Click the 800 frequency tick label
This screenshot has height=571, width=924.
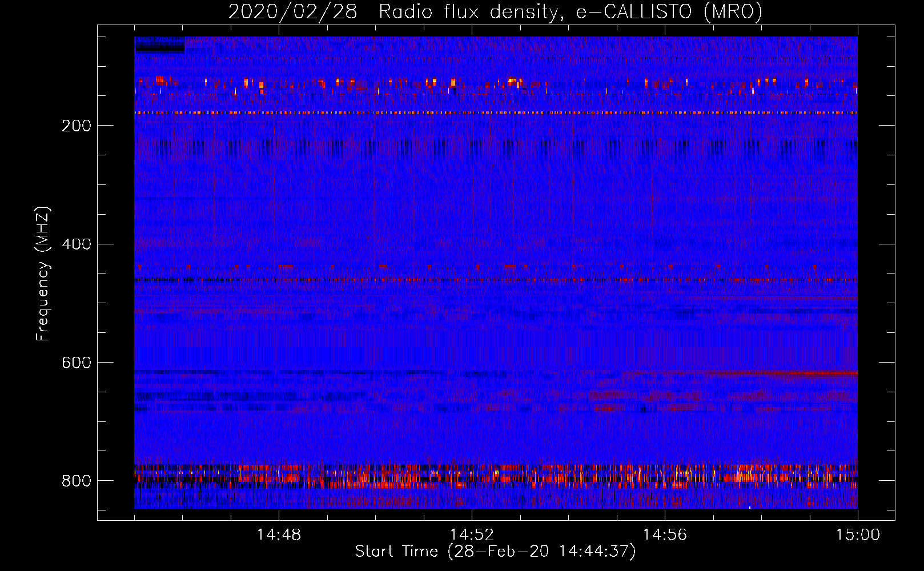(77, 481)
